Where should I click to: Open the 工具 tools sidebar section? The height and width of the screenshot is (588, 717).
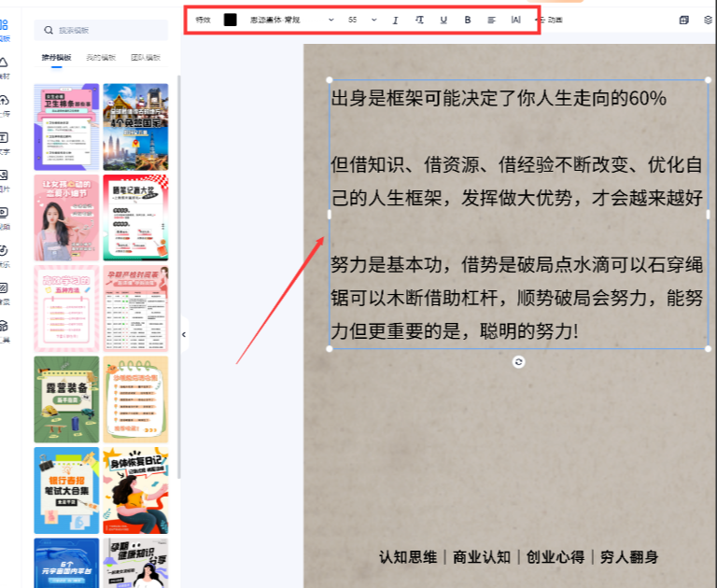[x=4, y=331]
